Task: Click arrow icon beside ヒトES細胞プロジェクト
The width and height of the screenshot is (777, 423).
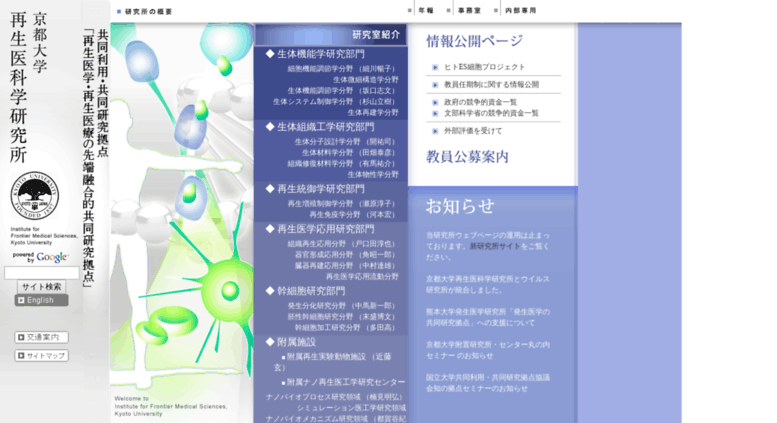Action: click(435, 67)
